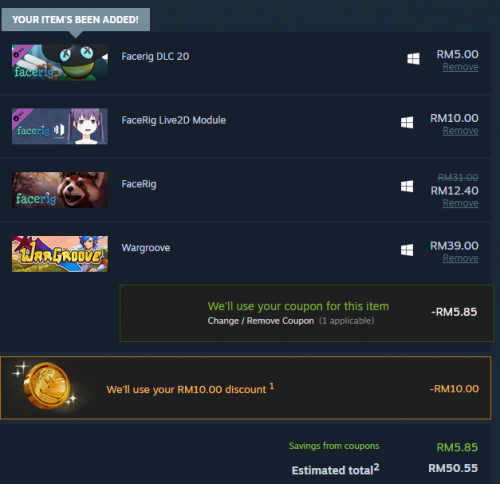The image size is (500, 484).
Task: Click Change / Remove Coupon link
Action: tap(261, 321)
